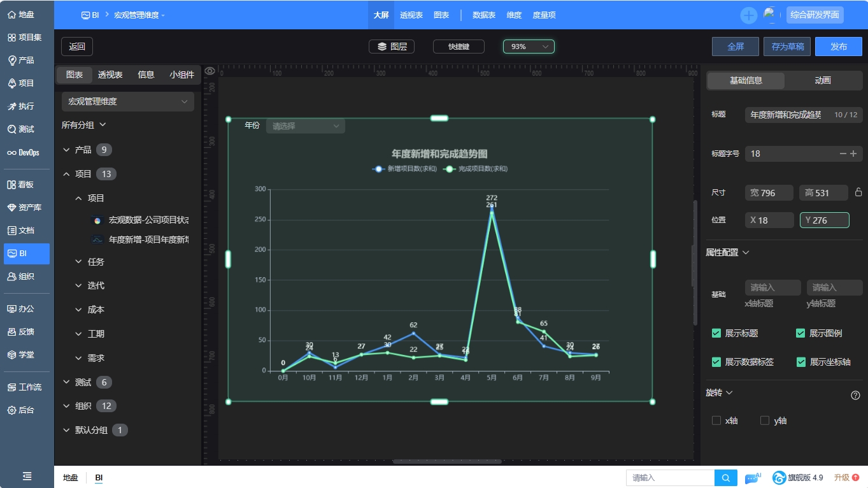This screenshot has width=868, height=488.
Task: Click the 发布 publish button
Action: pos(839,47)
